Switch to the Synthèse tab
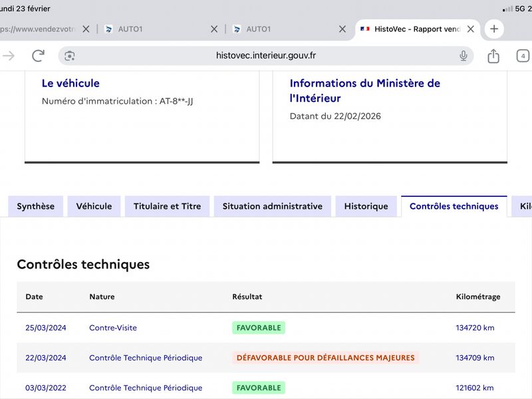The width and height of the screenshot is (532, 399). pos(36,206)
